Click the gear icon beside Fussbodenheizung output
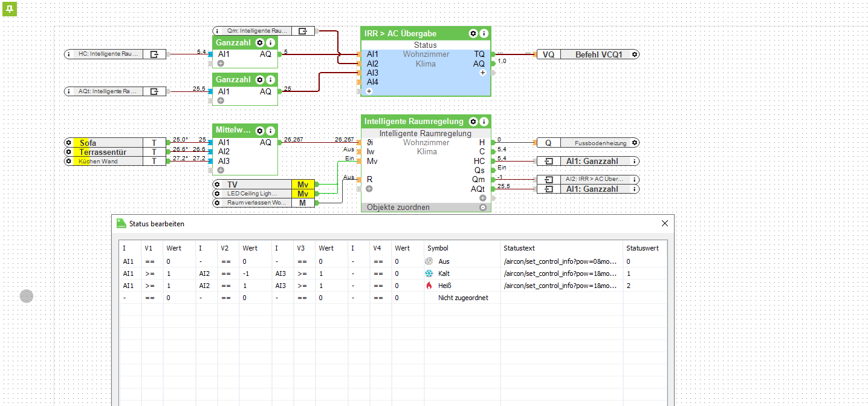This screenshot has width=868, height=406. point(634,143)
